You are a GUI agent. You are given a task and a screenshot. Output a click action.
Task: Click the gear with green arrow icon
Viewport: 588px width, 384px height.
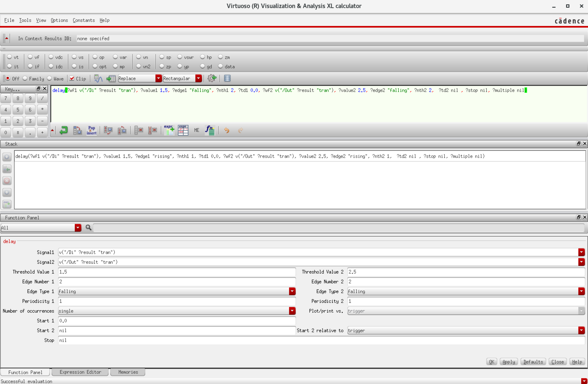212,78
